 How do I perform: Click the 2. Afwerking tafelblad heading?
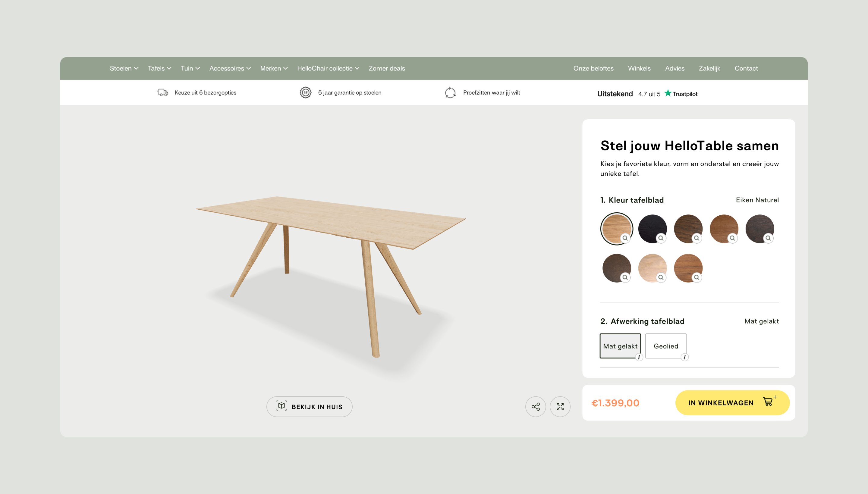(x=642, y=321)
